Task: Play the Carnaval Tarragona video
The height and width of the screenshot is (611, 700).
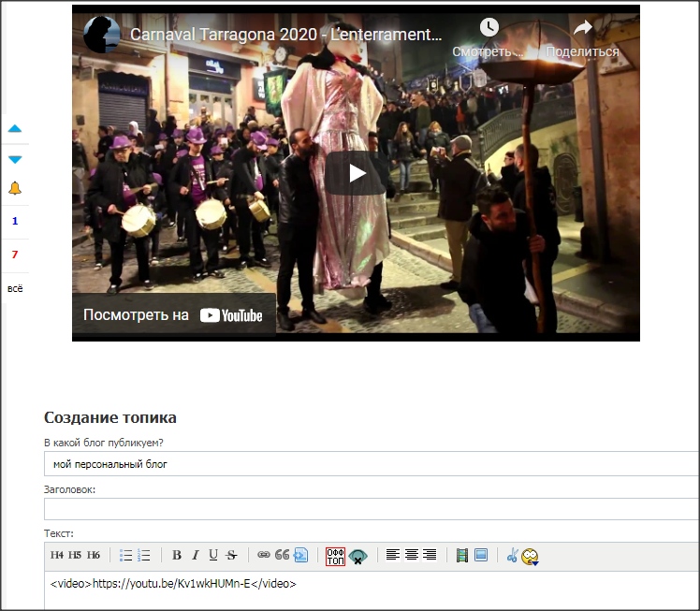Action: pos(357,172)
